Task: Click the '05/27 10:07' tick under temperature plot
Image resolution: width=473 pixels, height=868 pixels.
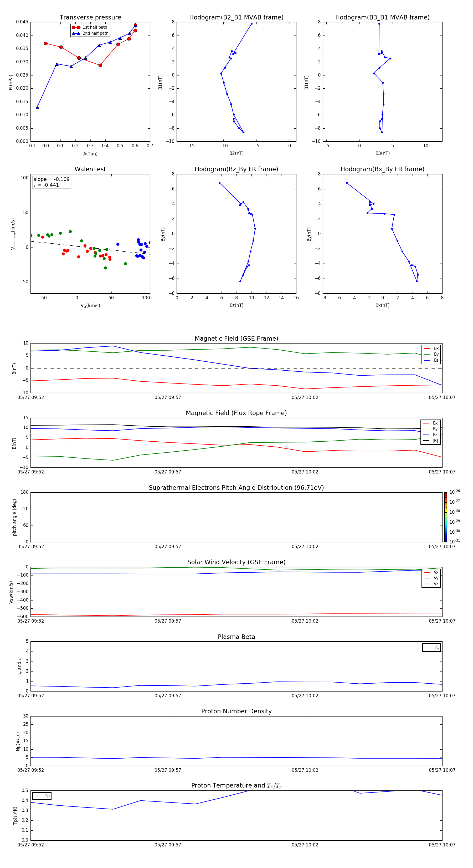Action: (x=442, y=845)
